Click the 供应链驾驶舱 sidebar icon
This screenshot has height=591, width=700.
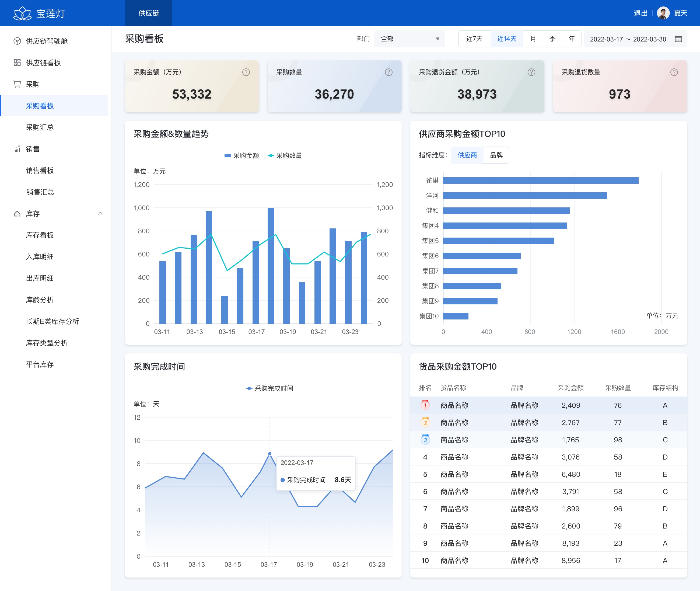(17, 41)
